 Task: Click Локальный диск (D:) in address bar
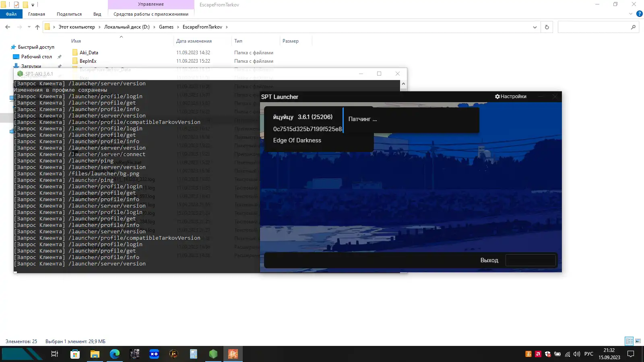pos(127,27)
